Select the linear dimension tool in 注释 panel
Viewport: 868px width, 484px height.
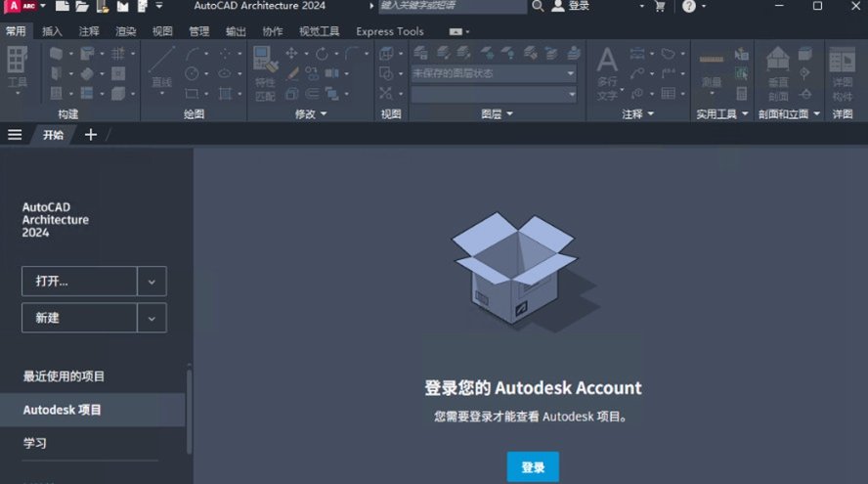pyautogui.click(x=637, y=53)
